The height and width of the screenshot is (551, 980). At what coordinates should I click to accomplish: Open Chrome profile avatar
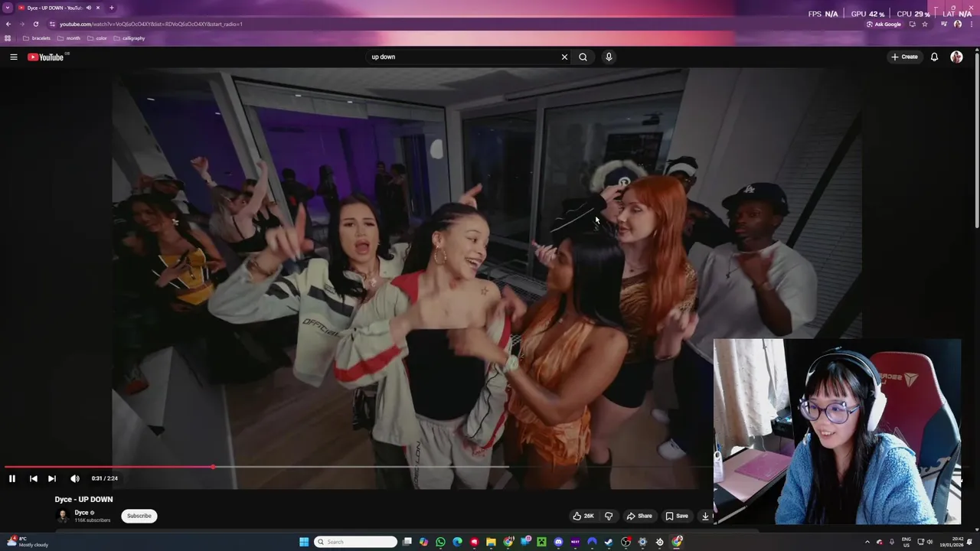click(958, 24)
